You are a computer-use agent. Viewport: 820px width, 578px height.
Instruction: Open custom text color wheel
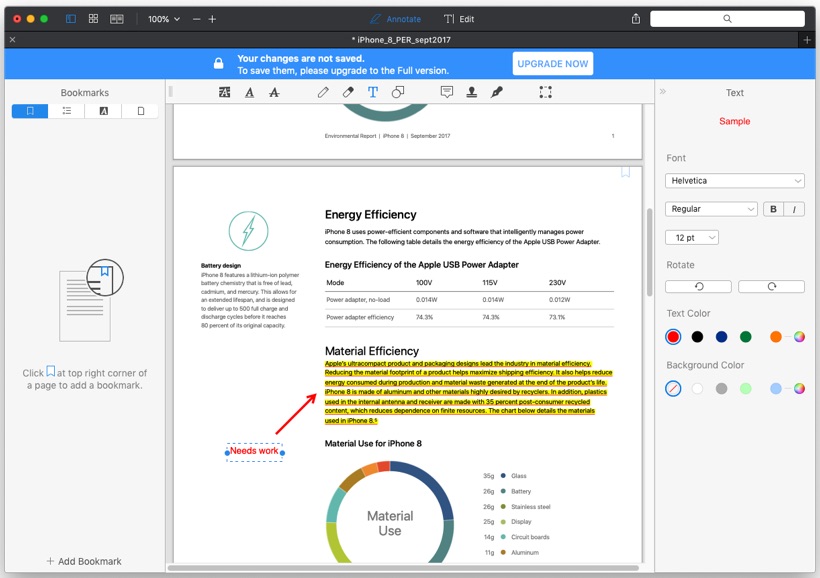coord(799,337)
